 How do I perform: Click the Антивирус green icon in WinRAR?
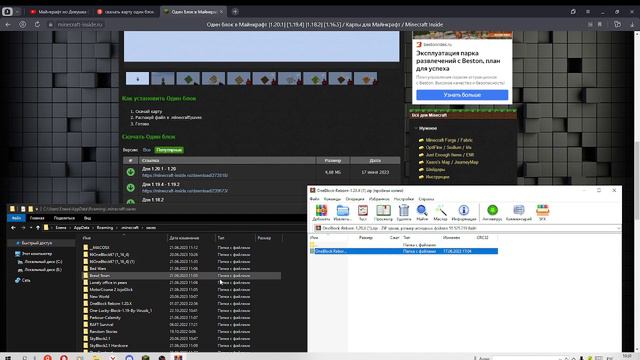click(x=492, y=213)
